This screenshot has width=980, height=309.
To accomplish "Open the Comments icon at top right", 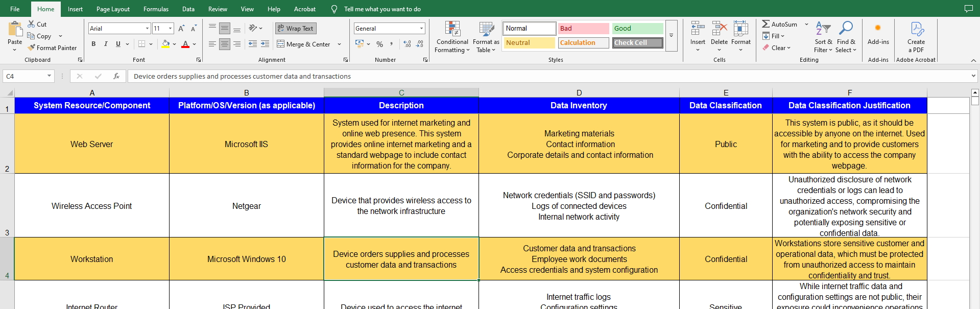I will point(968,9).
